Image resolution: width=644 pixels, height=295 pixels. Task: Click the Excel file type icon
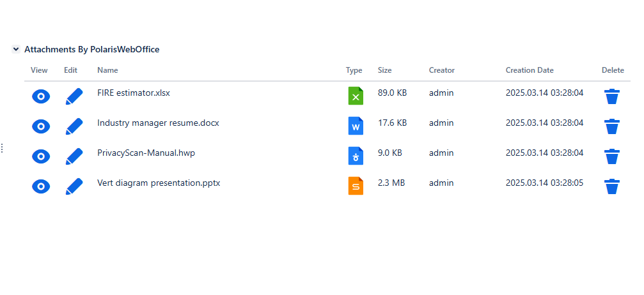pyautogui.click(x=356, y=96)
